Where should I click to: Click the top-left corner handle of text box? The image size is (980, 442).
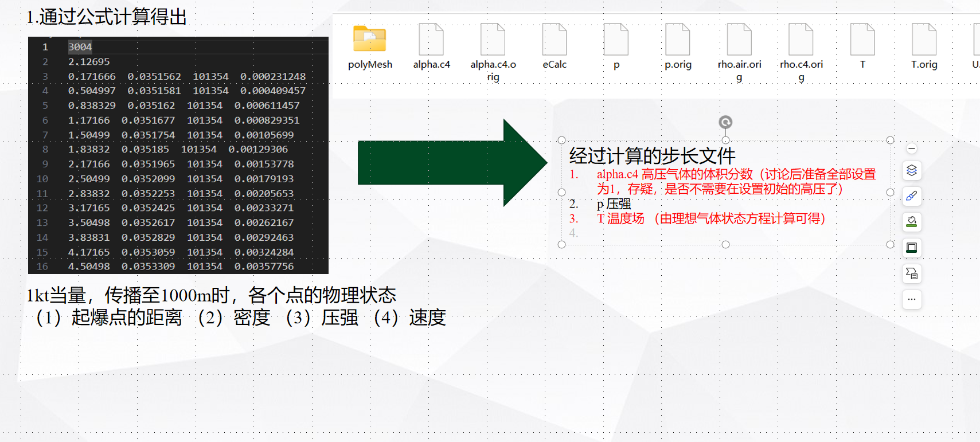[561, 140]
